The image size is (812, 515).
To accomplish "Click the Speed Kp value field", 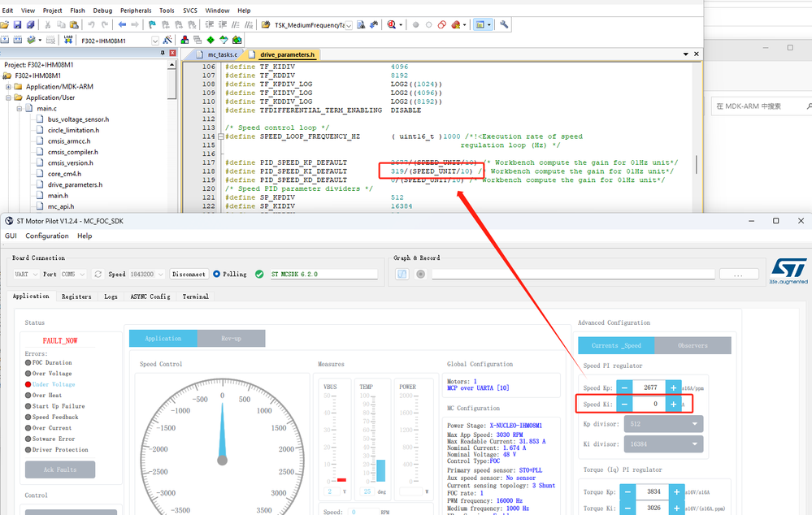I will coord(649,387).
